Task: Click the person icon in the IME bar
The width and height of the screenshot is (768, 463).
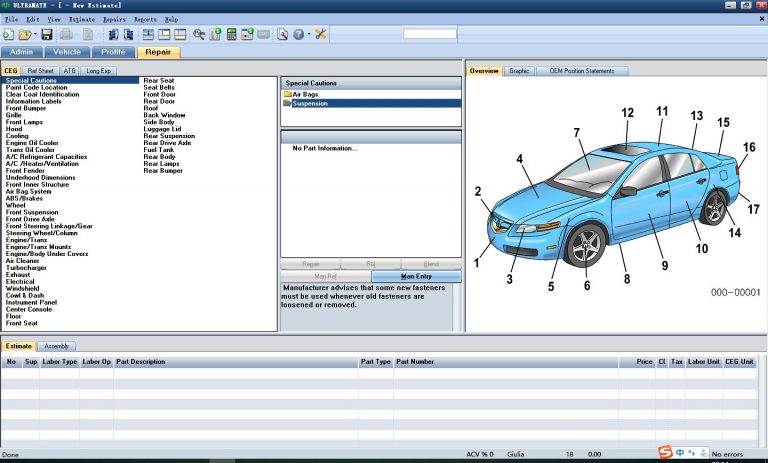Action: [x=703, y=453]
